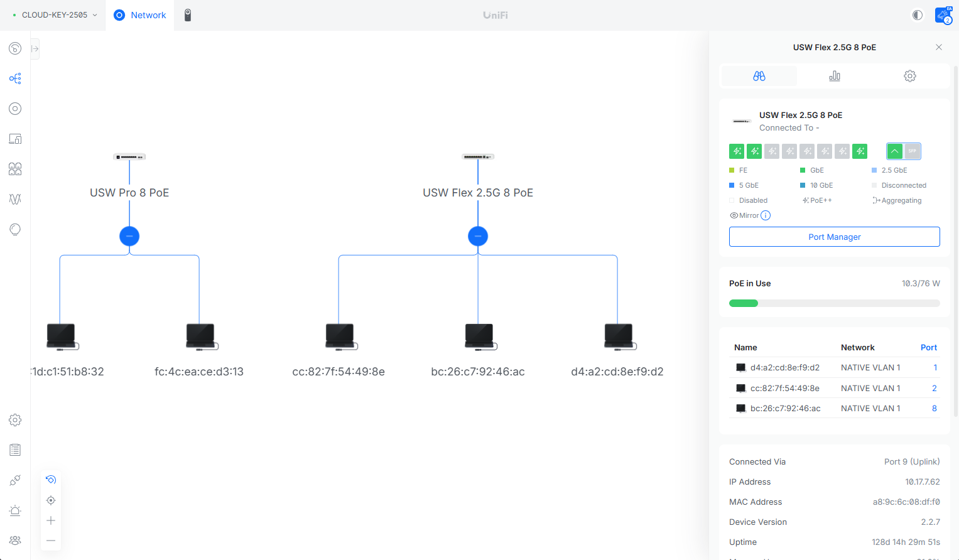Zoom in on the topology map
959x560 pixels.
click(x=51, y=520)
